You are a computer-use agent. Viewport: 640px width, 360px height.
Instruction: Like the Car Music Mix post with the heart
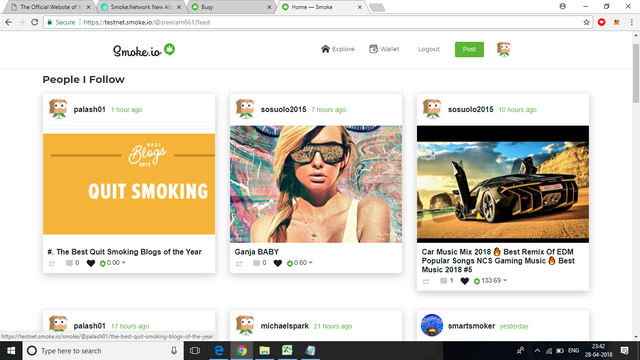[x=464, y=281]
